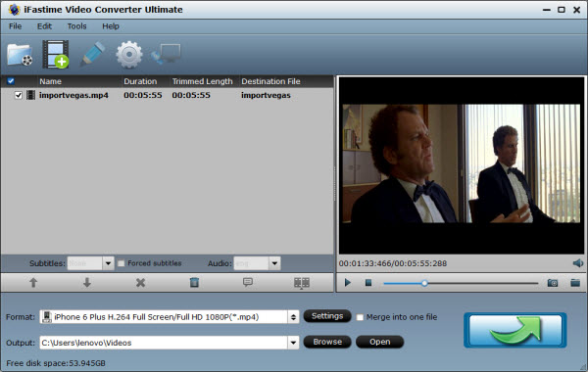Click the Output path field

(164, 343)
